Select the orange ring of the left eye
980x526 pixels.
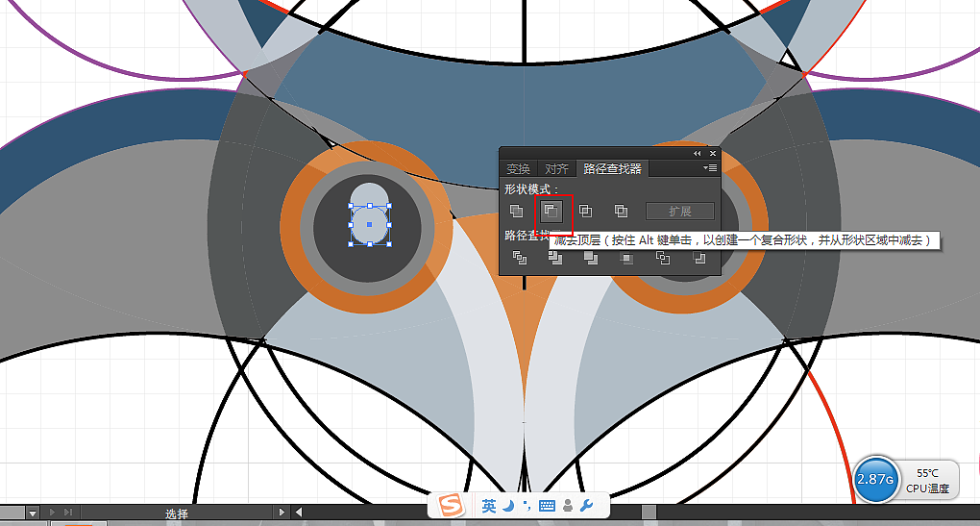point(290,228)
